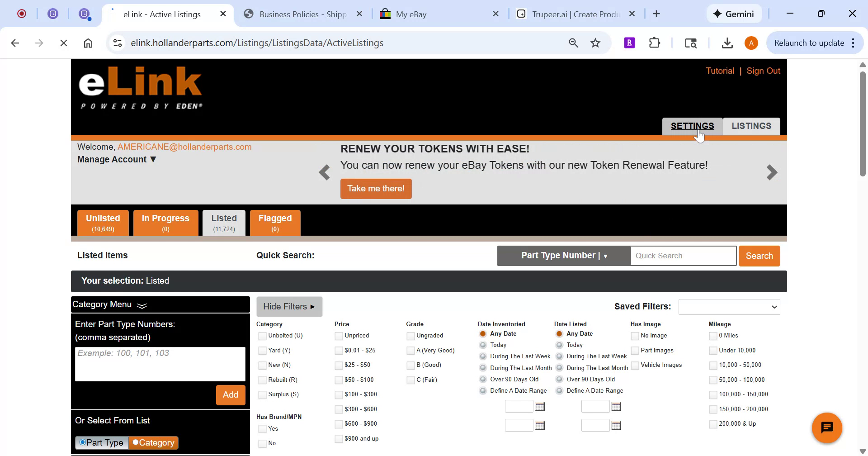Expand the Manage Account menu
The width and height of the screenshot is (868, 456).
click(116, 159)
